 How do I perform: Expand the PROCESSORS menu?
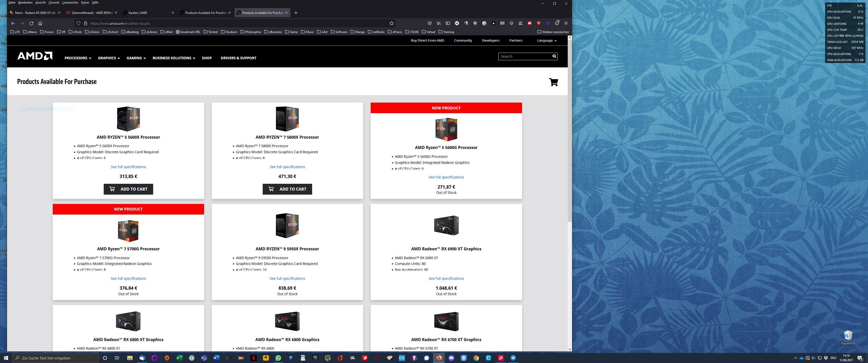click(x=78, y=58)
